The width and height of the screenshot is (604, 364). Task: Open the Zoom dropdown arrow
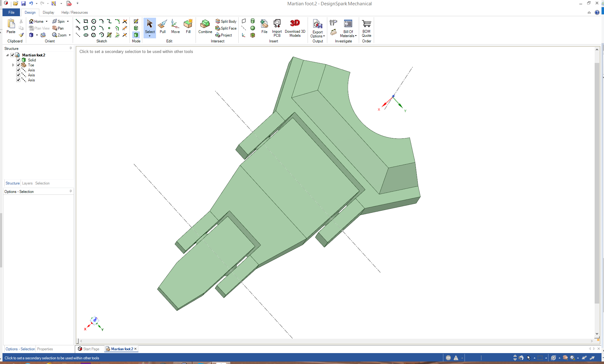[x=70, y=35]
